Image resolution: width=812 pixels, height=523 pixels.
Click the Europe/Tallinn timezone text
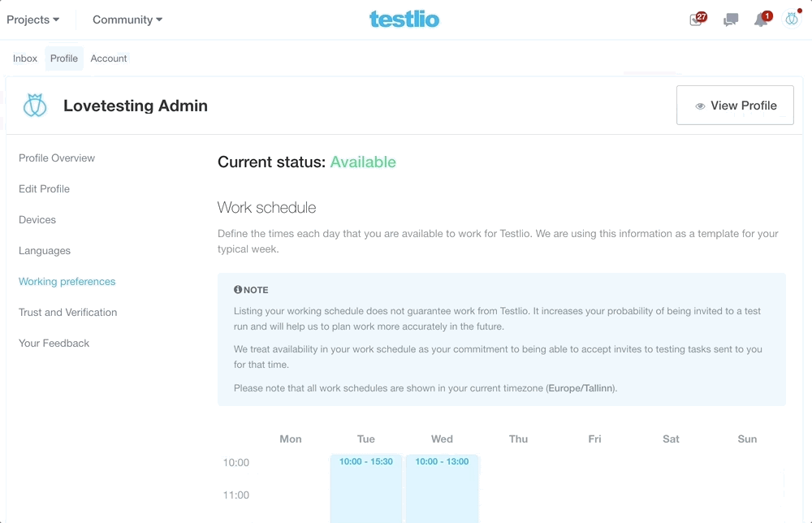(581, 388)
